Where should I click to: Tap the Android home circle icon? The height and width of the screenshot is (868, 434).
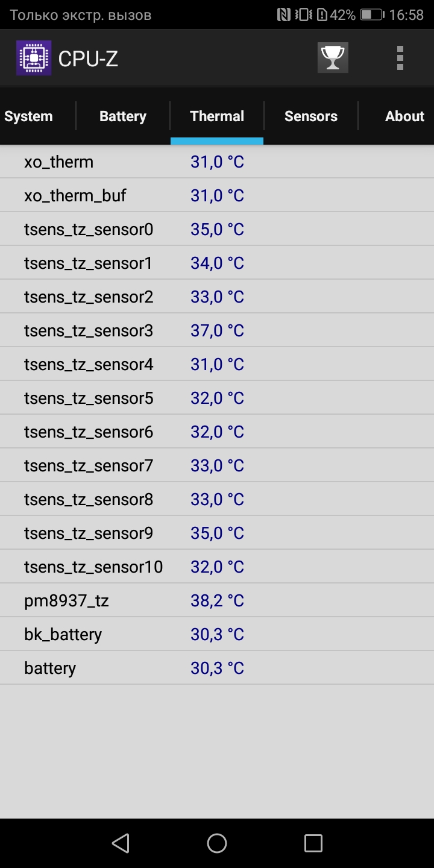[217, 843]
